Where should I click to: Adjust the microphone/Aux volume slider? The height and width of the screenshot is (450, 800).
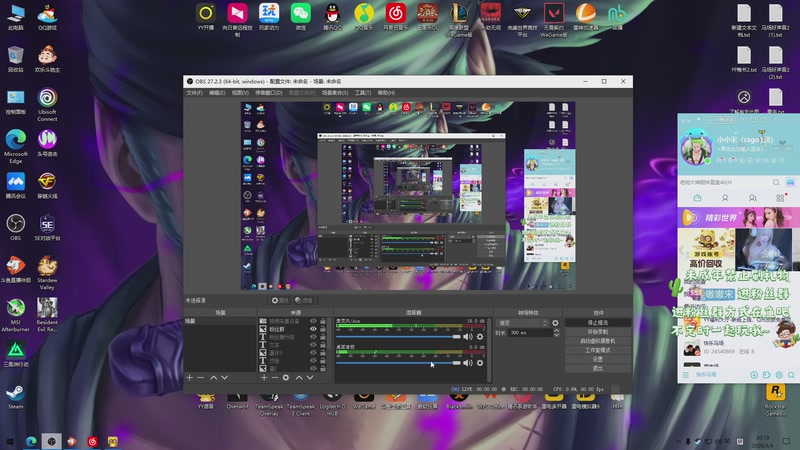coord(398,337)
